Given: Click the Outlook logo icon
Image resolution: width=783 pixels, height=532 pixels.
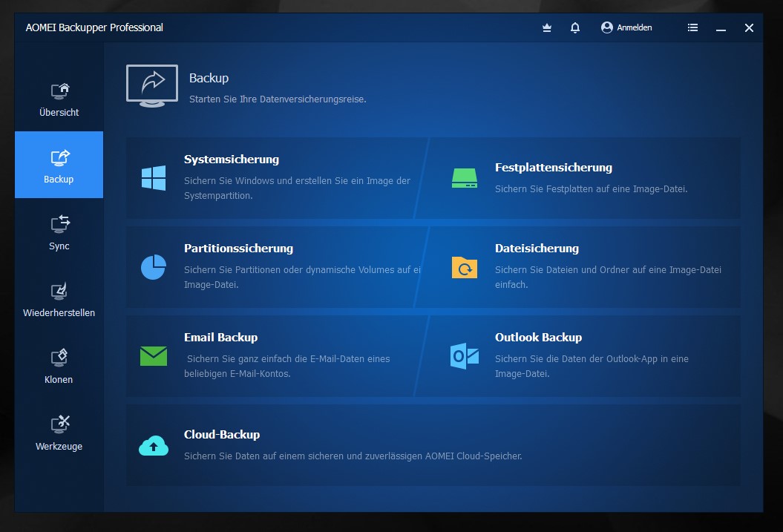Looking at the screenshot, I should pos(465,356).
